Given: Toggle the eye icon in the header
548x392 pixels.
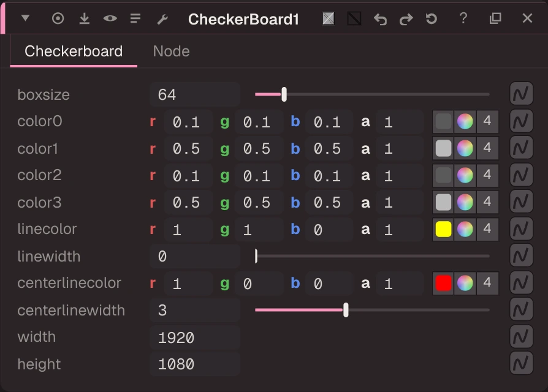Looking at the screenshot, I should pyautogui.click(x=110, y=18).
